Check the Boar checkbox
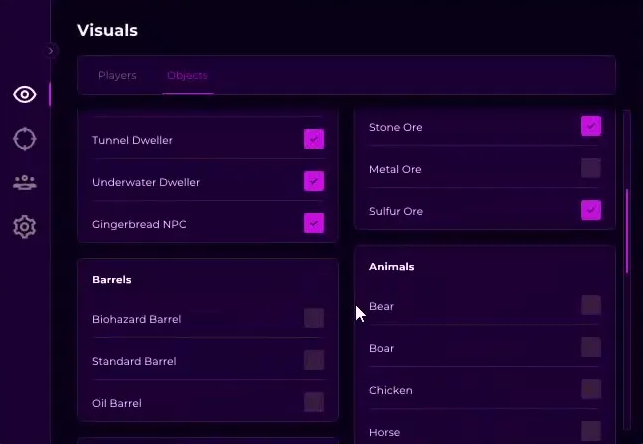 [x=591, y=347]
